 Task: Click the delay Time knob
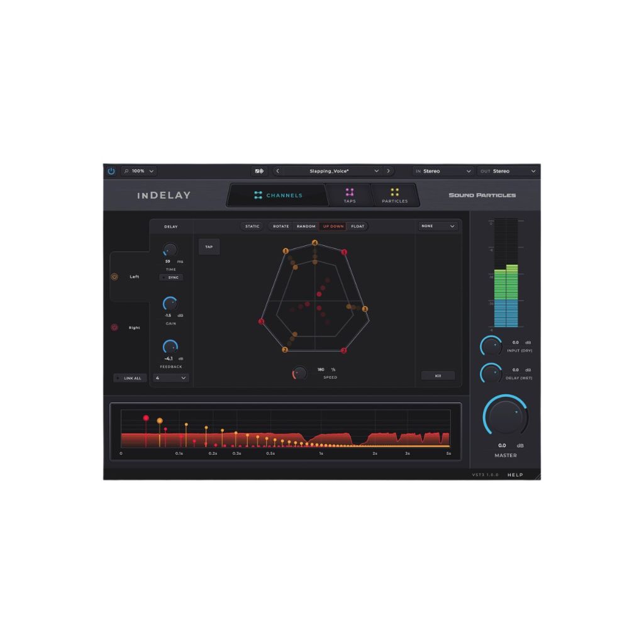coord(170,250)
